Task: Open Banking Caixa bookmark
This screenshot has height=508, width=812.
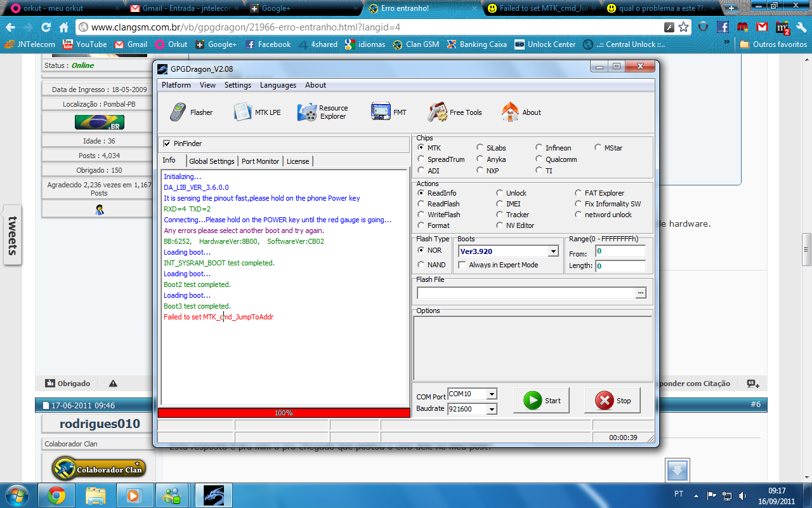Action: (x=476, y=44)
